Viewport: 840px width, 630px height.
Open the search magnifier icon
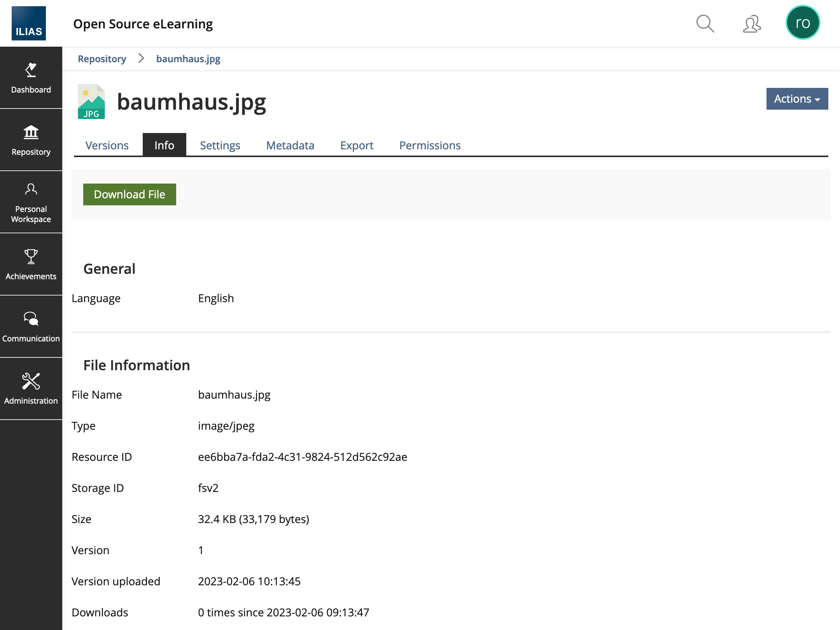point(705,24)
